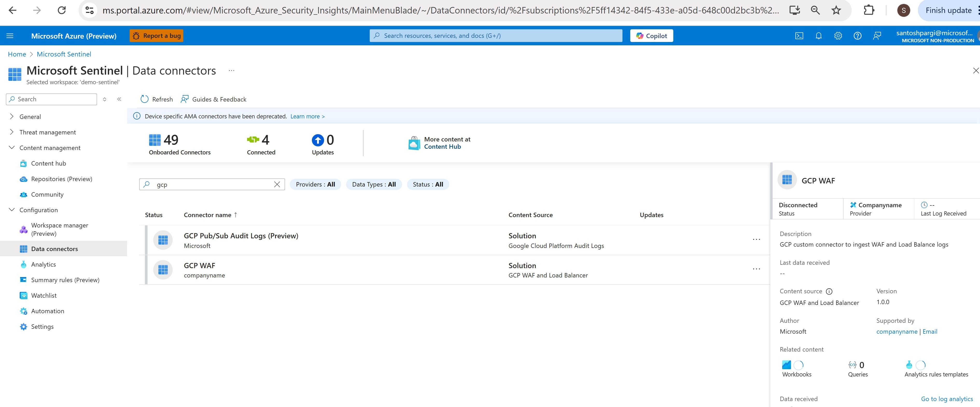Open the Automation section
980x407 pixels.
[47, 311]
